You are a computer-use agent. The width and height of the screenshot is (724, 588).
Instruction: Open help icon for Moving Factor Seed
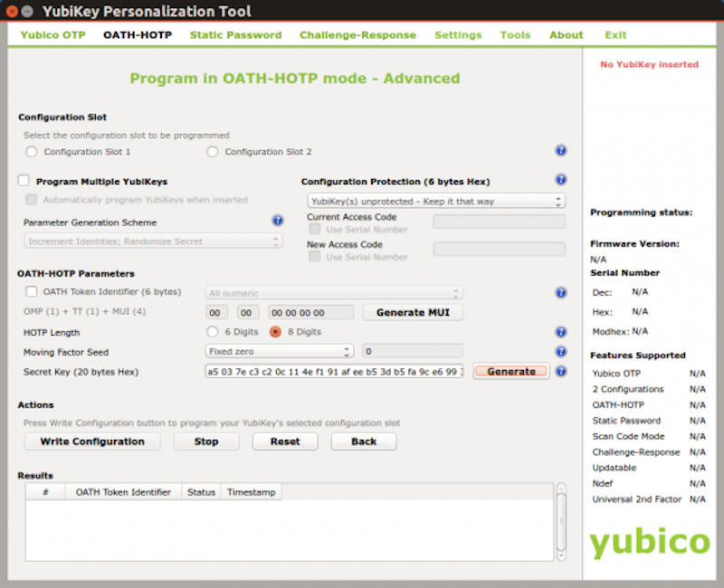coord(560,352)
